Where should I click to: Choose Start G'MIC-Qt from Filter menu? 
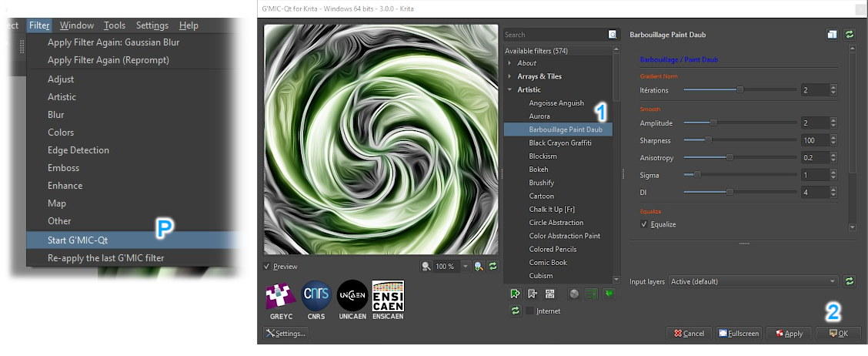tap(77, 240)
